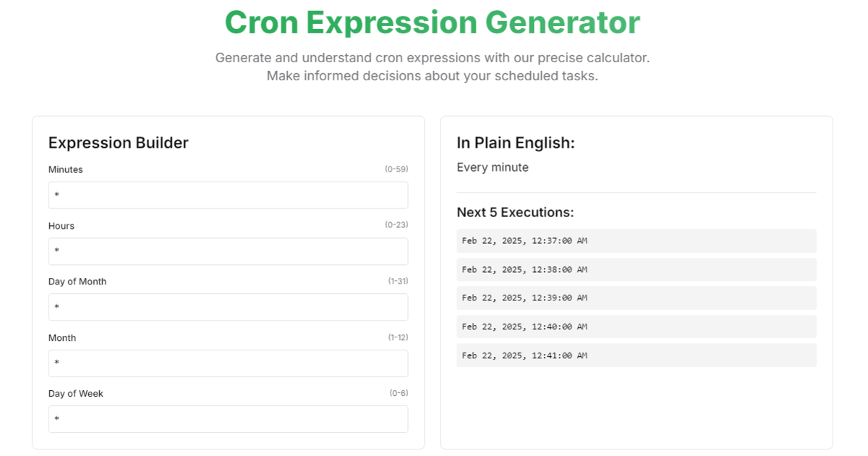
Task: Click the Cron Expression Generator title
Action: (433, 22)
